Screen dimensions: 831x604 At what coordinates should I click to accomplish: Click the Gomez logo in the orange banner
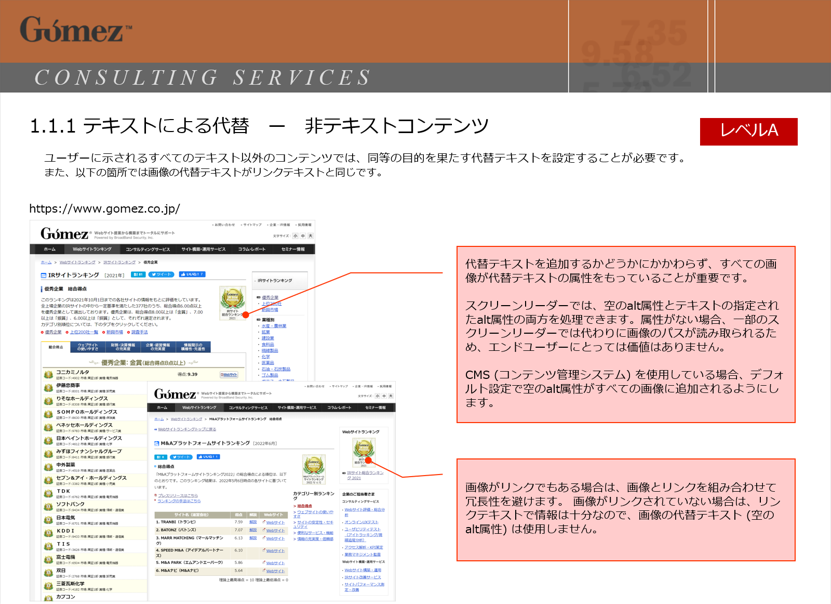point(75,29)
